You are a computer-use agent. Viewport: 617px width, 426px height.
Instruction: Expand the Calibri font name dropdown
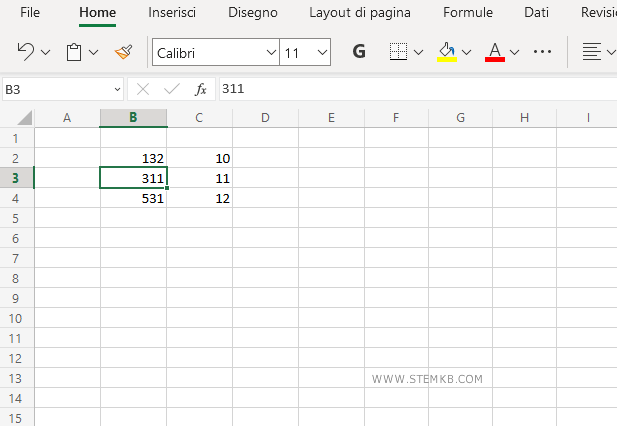point(271,52)
